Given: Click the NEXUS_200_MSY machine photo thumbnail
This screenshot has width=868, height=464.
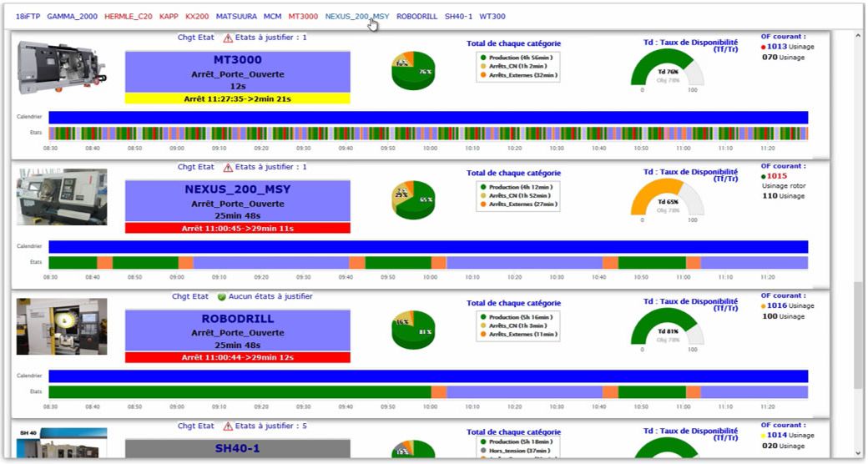Looking at the screenshot, I should (62, 197).
